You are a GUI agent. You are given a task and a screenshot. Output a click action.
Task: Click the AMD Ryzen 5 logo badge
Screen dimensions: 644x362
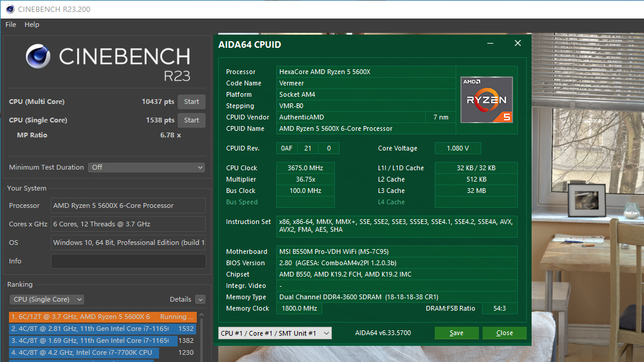(x=487, y=100)
